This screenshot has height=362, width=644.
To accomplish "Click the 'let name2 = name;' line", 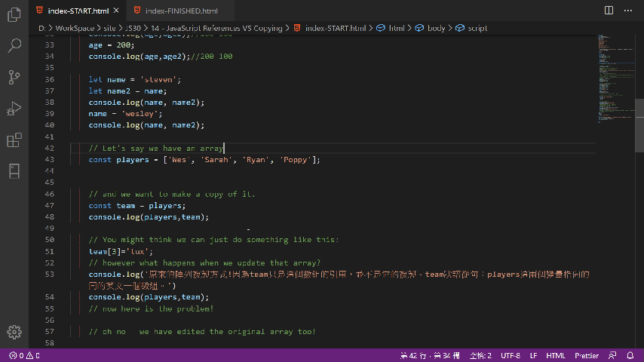I will pos(127,90).
